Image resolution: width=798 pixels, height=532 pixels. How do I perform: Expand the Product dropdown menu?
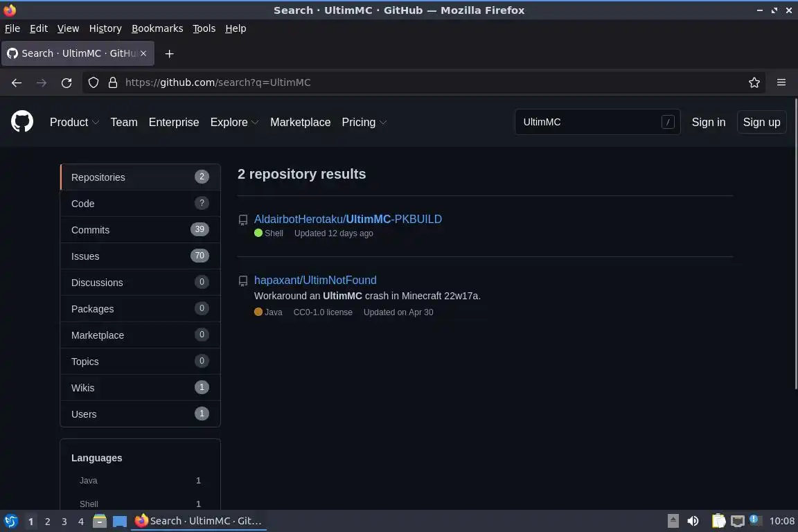point(74,122)
